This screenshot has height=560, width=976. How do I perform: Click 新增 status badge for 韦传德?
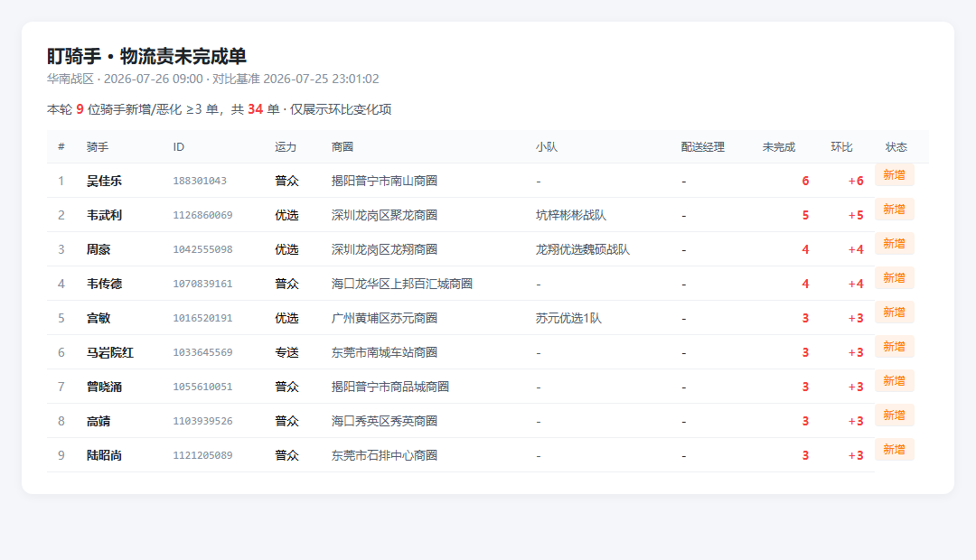pyautogui.click(x=894, y=277)
